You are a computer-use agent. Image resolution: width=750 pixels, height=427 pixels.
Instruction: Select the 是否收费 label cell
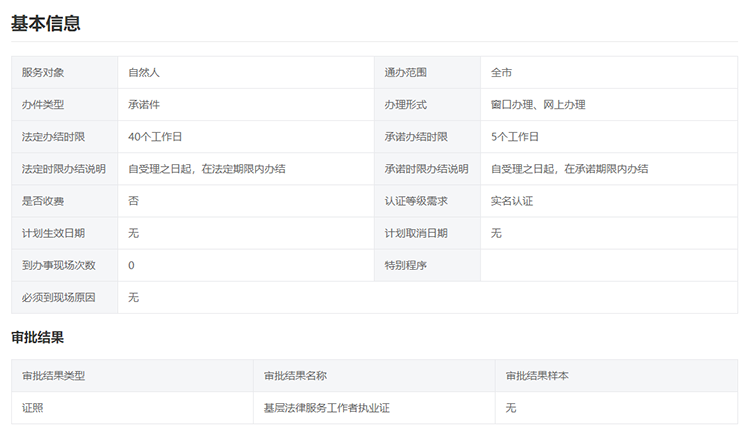coord(43,201)
